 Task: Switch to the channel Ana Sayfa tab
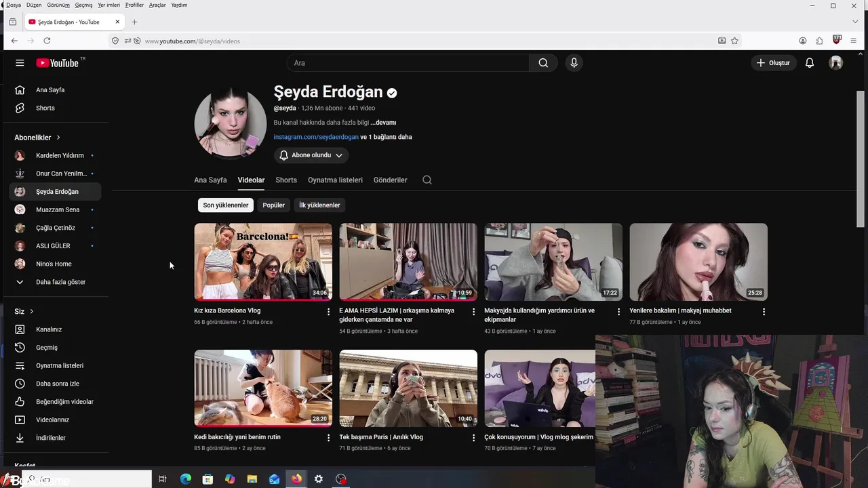coord(210,180)
